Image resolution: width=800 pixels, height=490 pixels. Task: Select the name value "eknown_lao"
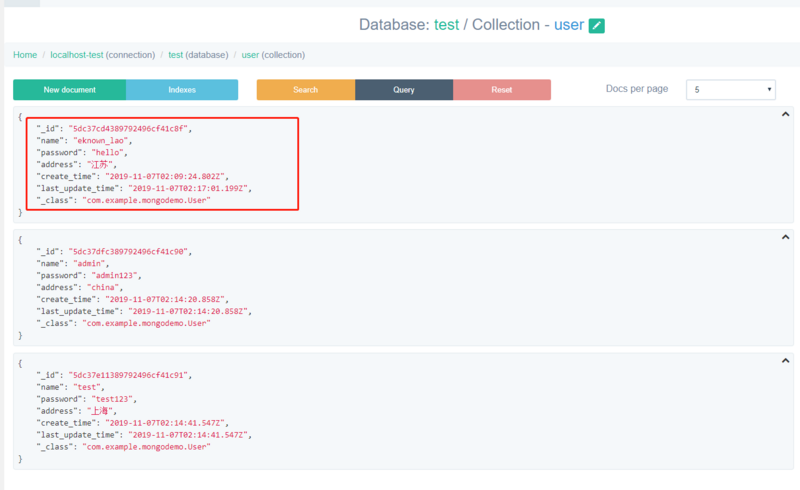coord(101,140)
